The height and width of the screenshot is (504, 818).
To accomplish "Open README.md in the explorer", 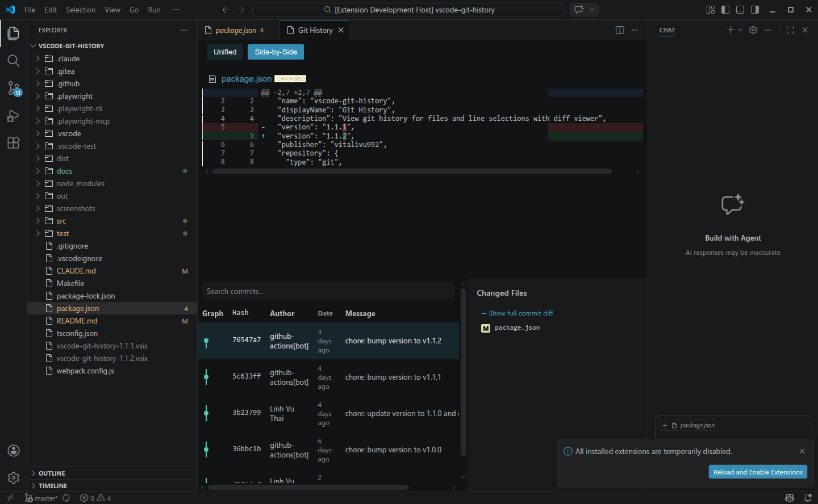I will [x=112, y=321].
